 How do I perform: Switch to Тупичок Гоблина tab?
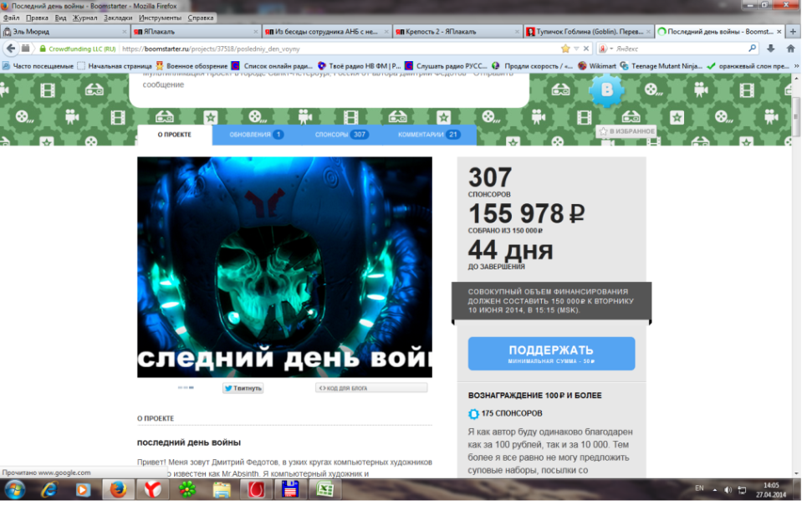[x=588, y=32]
